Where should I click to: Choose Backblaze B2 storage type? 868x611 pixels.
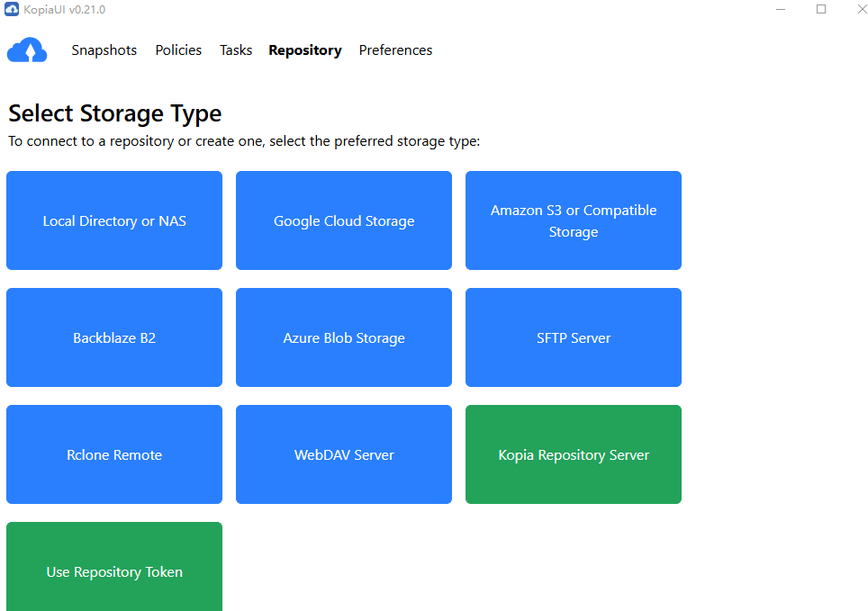point(114,337)
